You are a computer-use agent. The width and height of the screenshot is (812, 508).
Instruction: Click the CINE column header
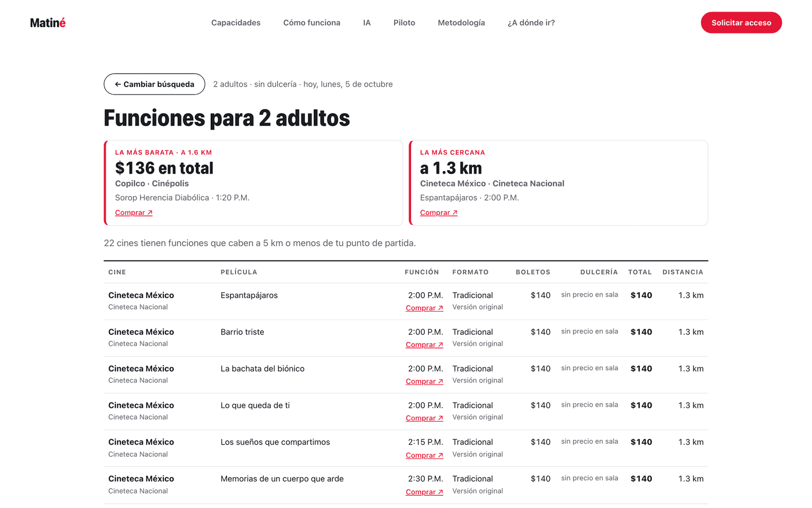pyautogui.click(x=117, y=272)
